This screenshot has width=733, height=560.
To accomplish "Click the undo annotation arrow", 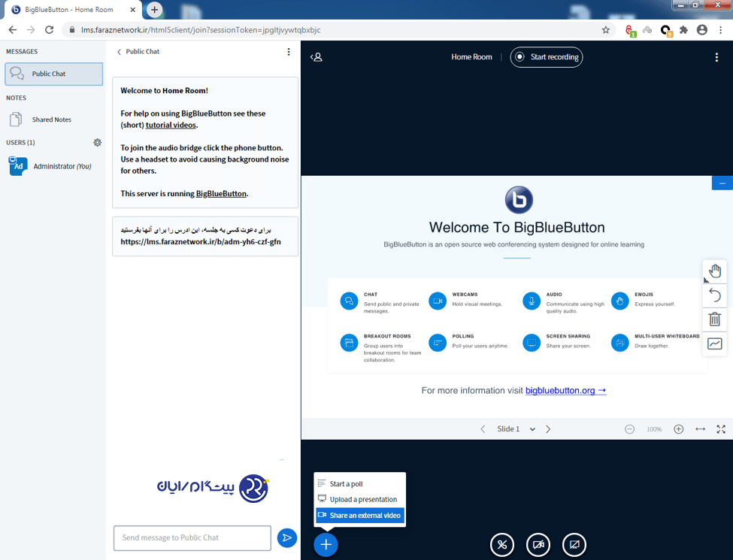I will (x=714, y=295).
